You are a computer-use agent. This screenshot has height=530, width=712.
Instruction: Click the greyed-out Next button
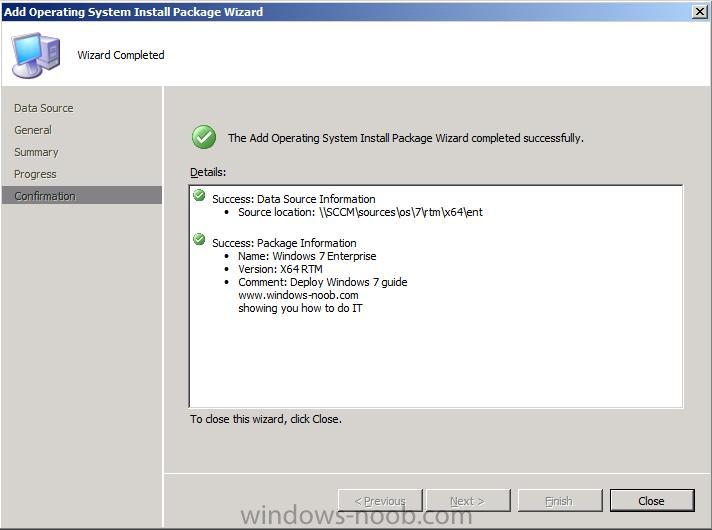[x=468, y=500]
